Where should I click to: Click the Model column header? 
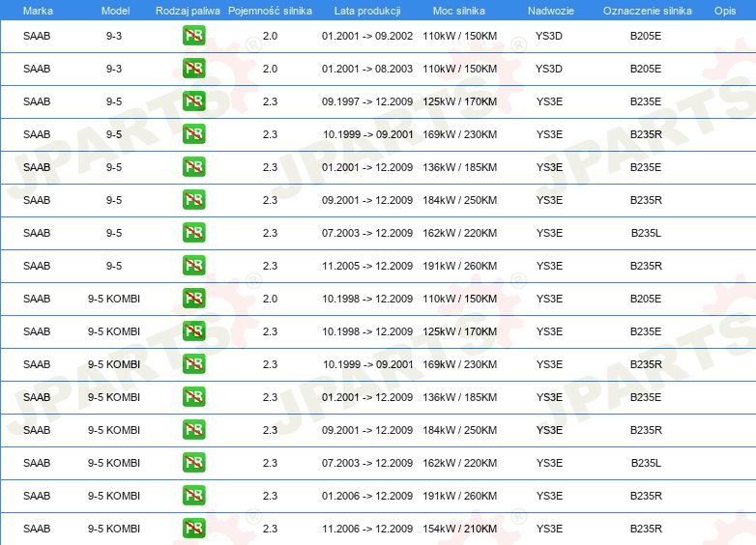115,11
